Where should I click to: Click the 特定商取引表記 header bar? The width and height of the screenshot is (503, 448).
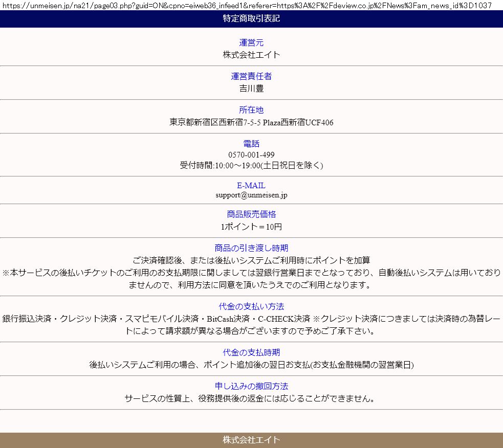(x=251, y=19)
